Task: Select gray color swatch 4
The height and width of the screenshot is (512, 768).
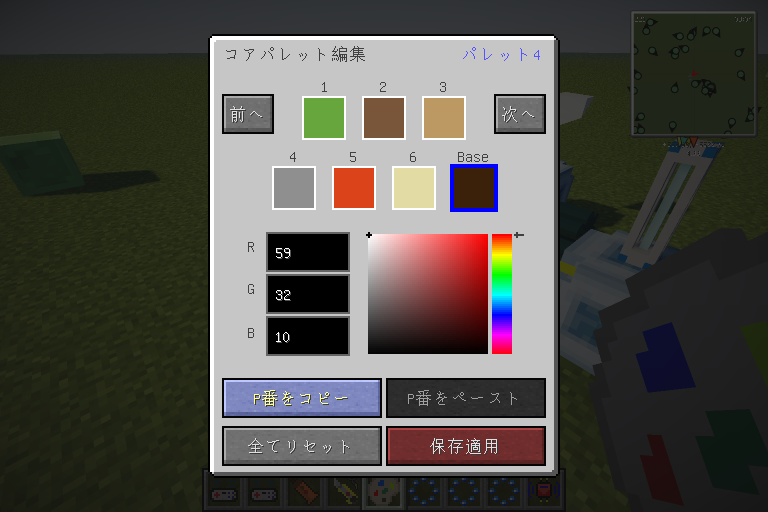Action: (294, 188)
